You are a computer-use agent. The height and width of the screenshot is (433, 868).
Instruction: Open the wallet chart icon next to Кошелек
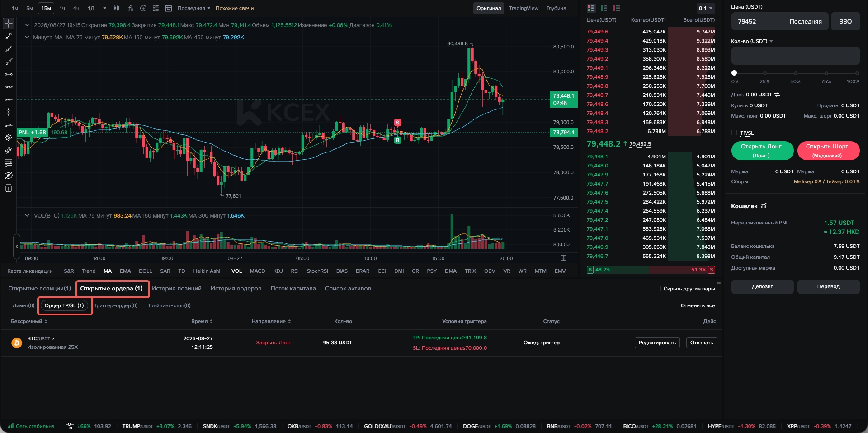(764, 206)
